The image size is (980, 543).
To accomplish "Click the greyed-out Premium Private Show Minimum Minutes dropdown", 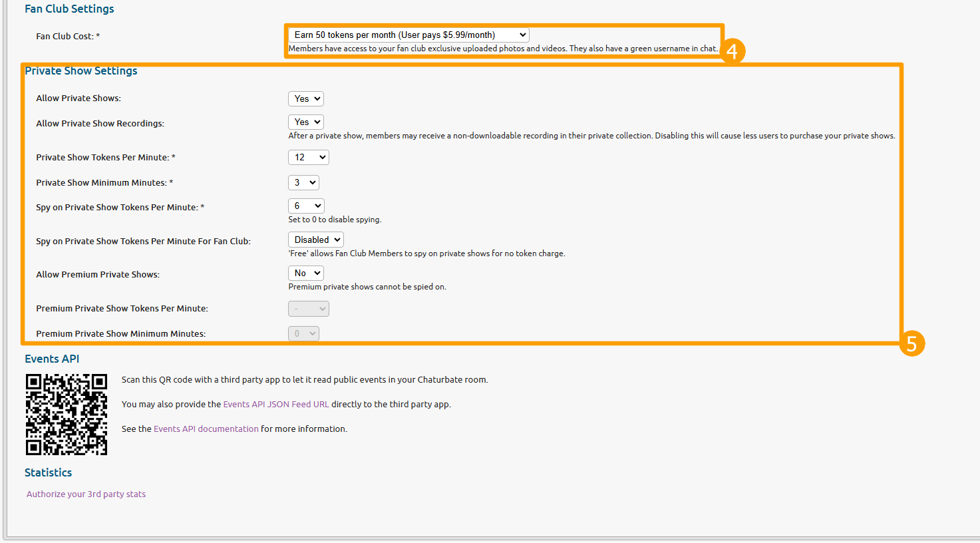I will click(303, 334).
